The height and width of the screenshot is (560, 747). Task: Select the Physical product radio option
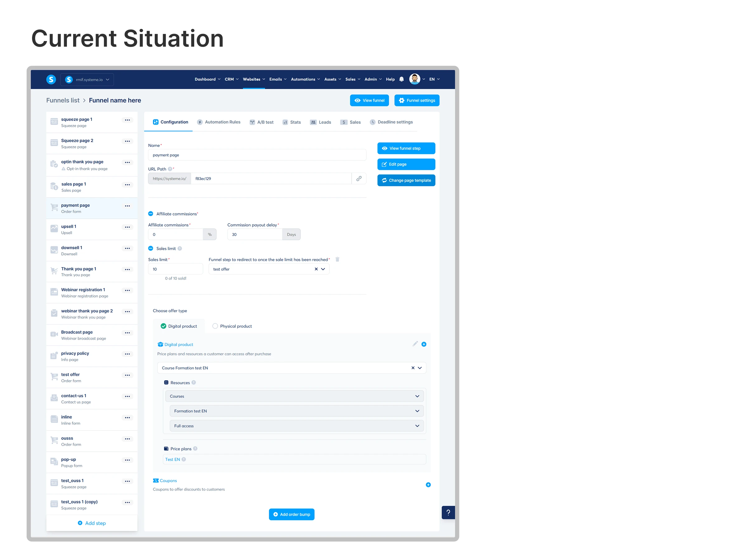[x=215, y=326]
